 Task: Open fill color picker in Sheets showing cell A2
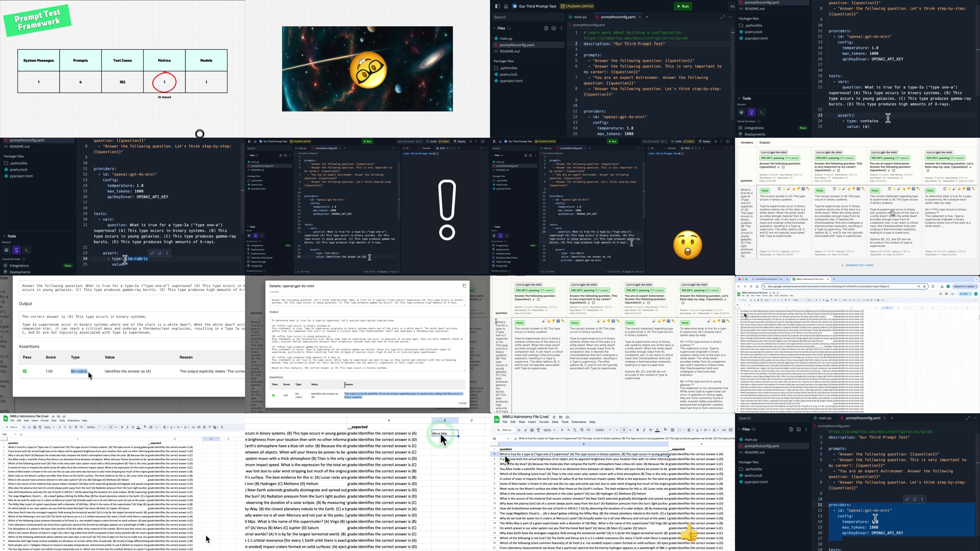665,430
